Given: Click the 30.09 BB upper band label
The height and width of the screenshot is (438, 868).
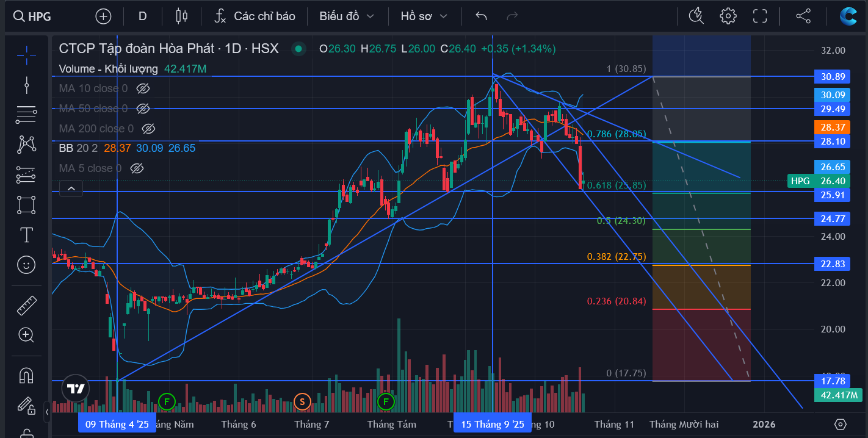Looking at the screenshot, I should click(x=833, y=95).
